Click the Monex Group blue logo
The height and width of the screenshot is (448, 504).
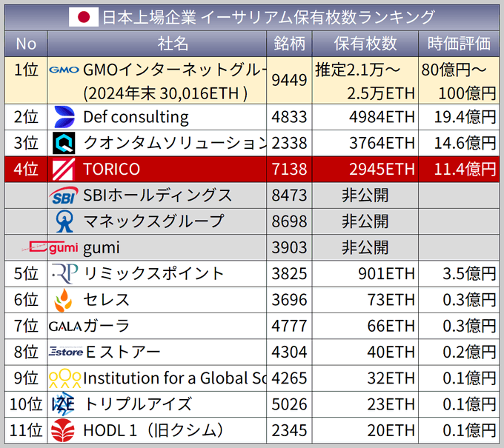point(64,221)
